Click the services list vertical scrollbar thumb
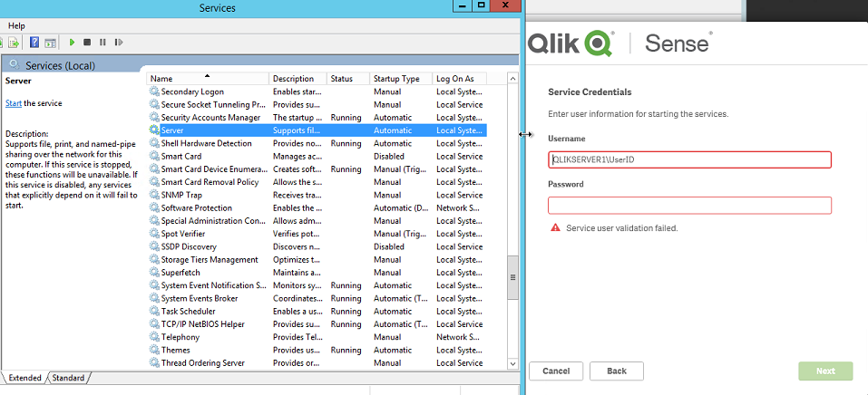 [513, 277]
